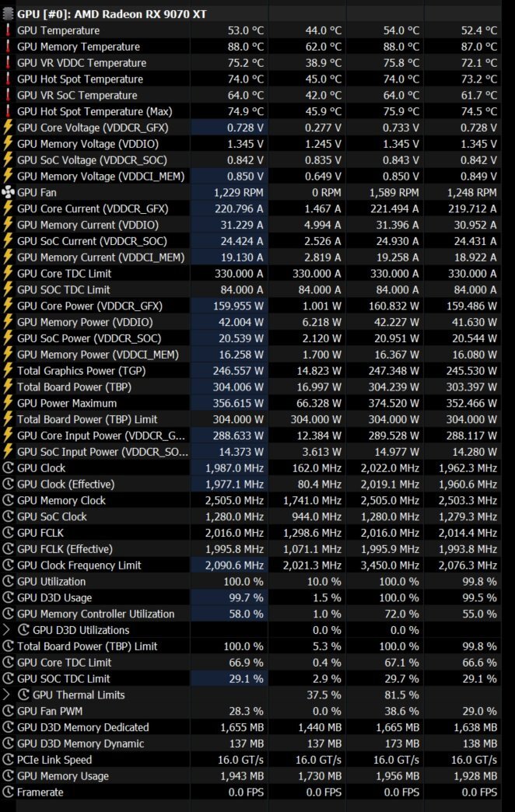Click the GPU Core Voltage minimum value 0.277 V

324,128
